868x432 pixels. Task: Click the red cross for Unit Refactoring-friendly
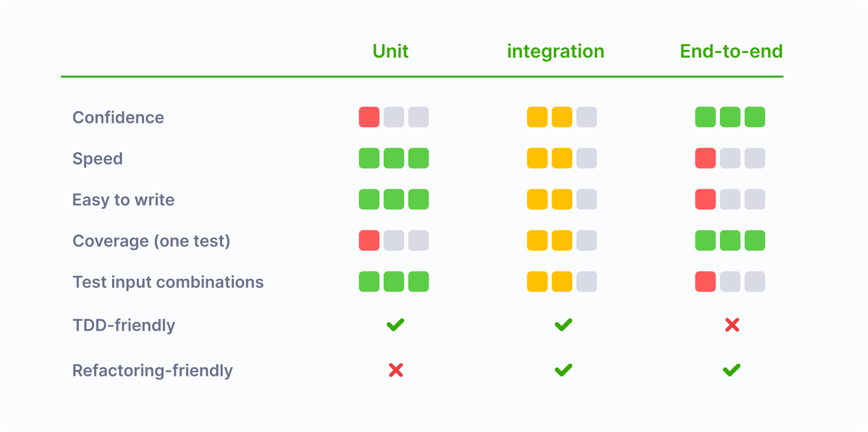click(x=395, y=370)
